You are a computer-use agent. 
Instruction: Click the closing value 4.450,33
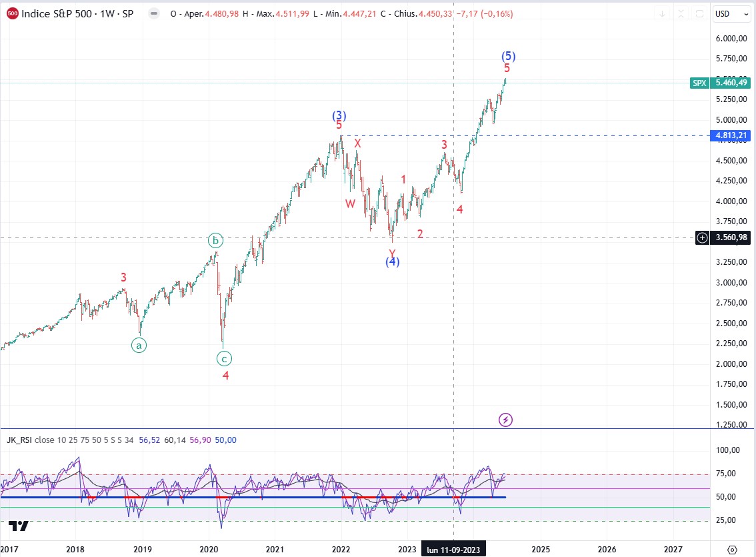435,13
